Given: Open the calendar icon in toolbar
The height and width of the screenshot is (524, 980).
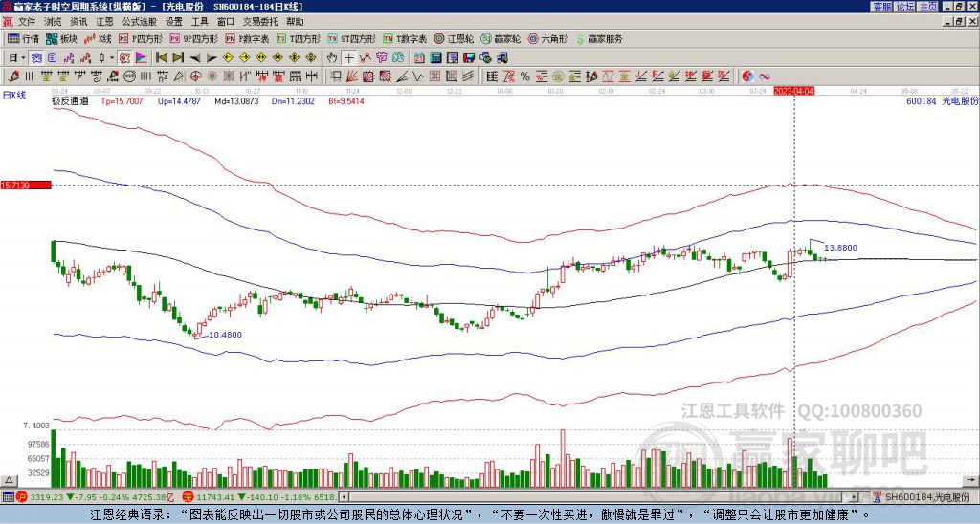Looking at the screenshot, I should pos(420,58).
